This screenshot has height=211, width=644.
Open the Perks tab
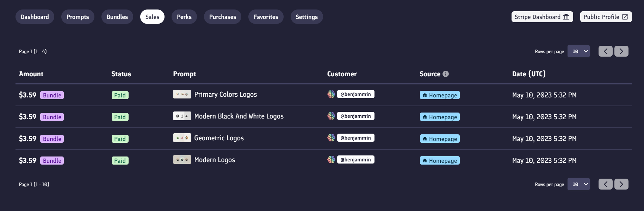(184, 17)
